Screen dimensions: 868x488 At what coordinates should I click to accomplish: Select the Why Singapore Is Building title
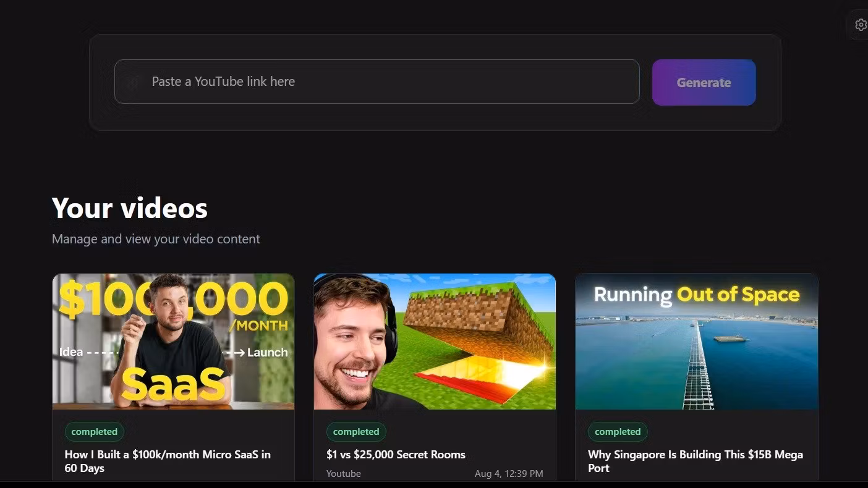coord(695,461)
